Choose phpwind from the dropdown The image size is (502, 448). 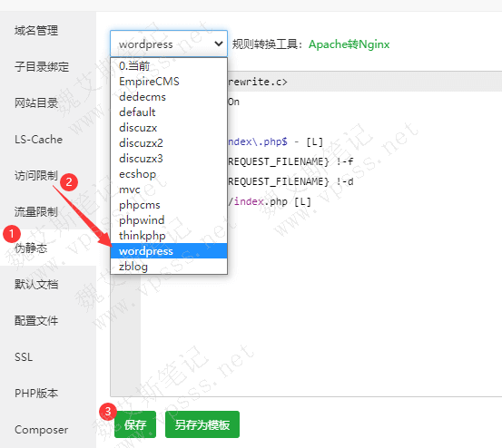[169, 220]
